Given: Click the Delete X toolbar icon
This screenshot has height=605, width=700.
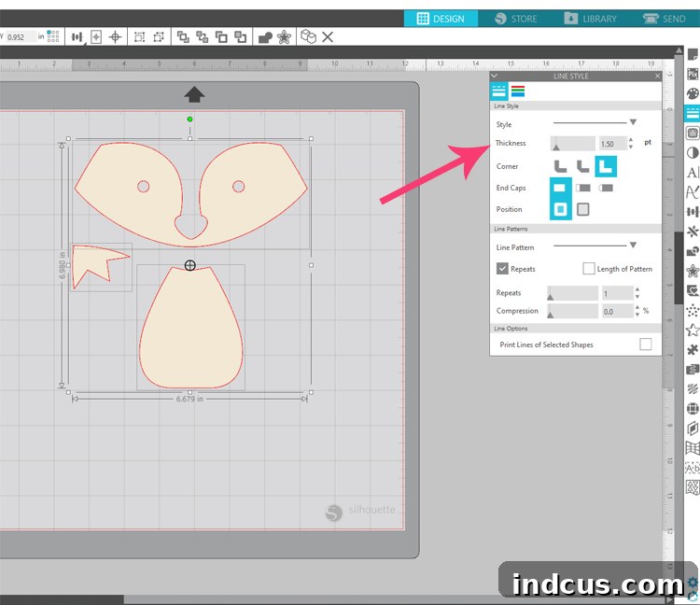Looking at the screenshot, I should click(328, 37).
